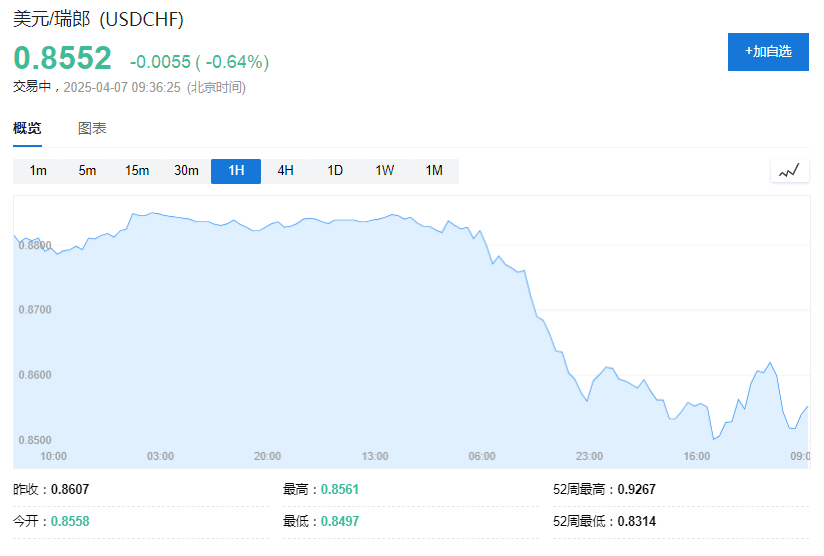Click the 今开 value 0.8558
This screenshot has height=556, width=824.
(69, 521)
